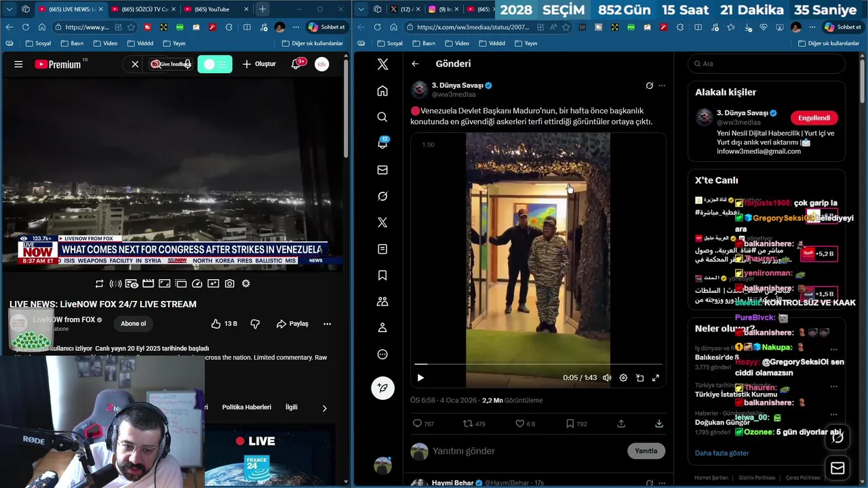Open Grok icon in X sidebar

(x=382, y=196)
